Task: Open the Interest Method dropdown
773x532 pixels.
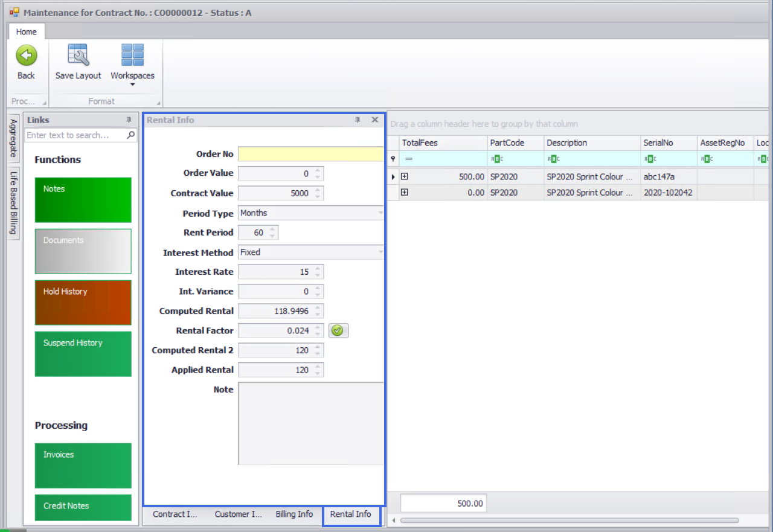Action: (380, 252)
